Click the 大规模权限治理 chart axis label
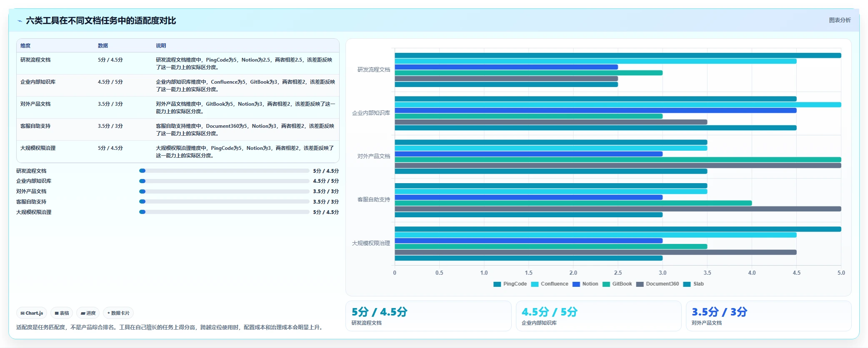Screen dimensions: 868x348 (x=371, y=243)
